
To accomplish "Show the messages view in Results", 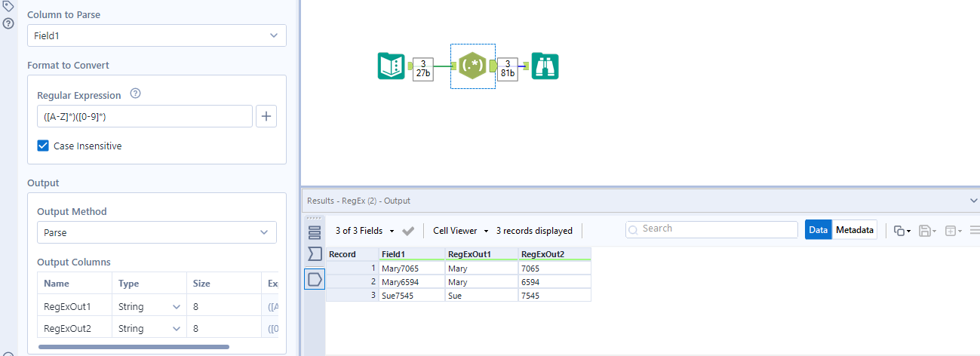I will click(x=315, y=232).
